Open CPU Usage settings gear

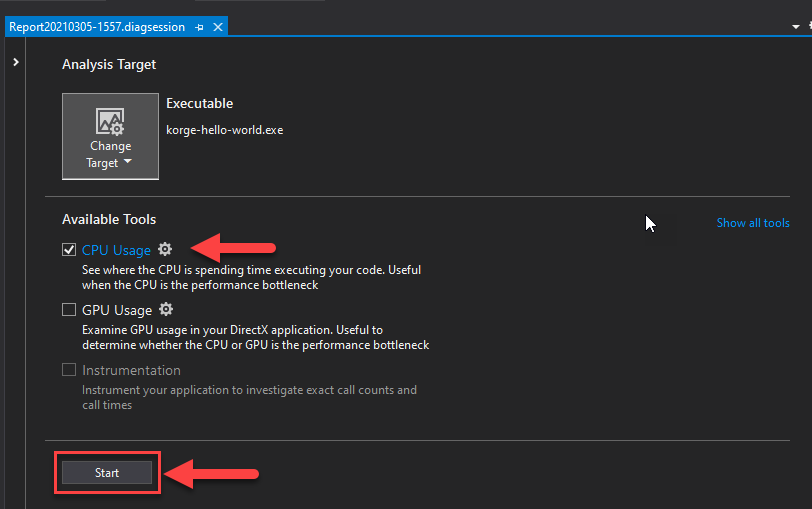click(165, 250)
